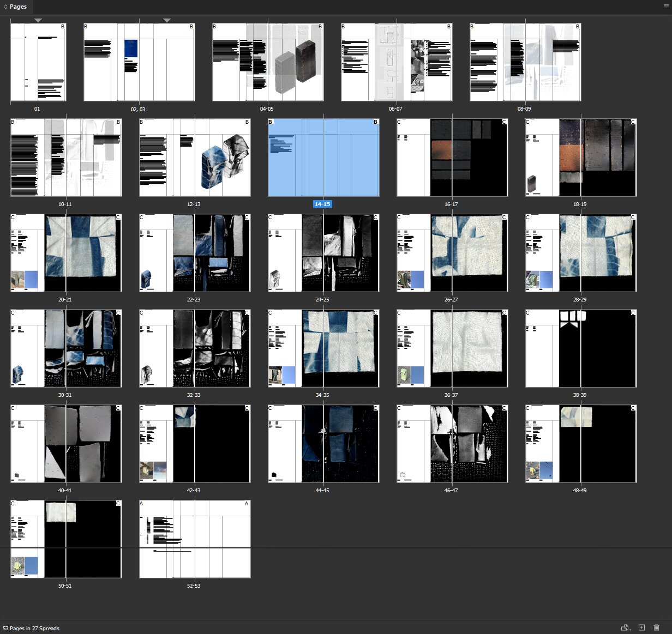Select the 14-15 page number label
Image resolution: width=672 pixels, height=634 pixels.
click(x=322, y=204)
